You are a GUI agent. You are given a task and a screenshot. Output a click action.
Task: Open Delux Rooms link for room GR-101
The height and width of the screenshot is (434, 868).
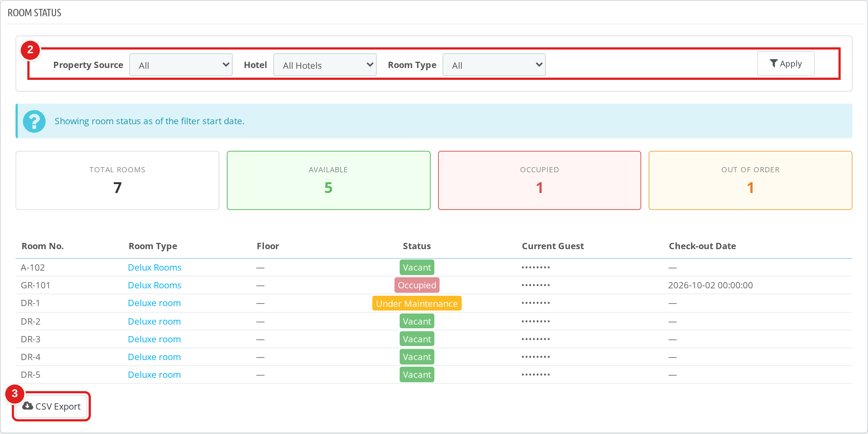[x=154, y=285]
